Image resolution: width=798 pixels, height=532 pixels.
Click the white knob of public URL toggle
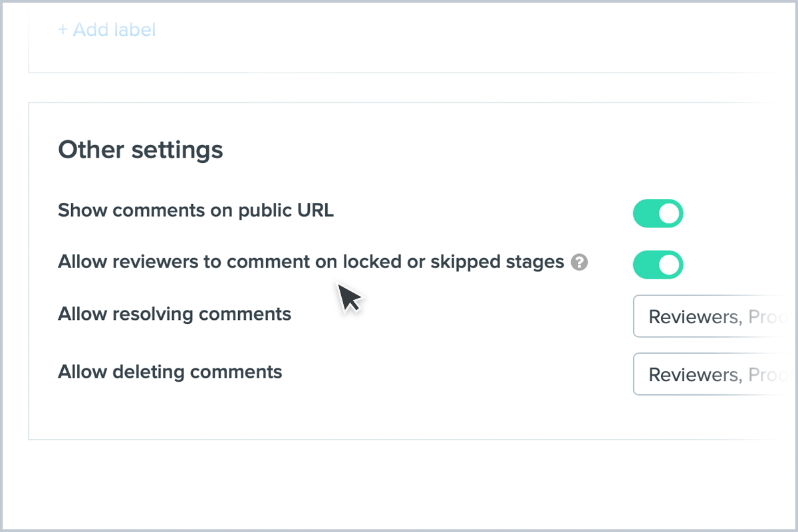coord(670,213)
